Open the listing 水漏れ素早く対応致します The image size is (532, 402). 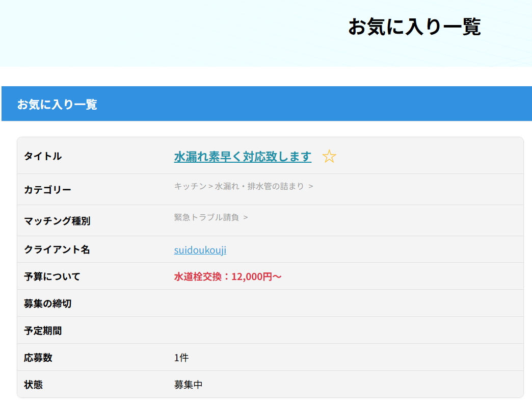[x=243, y=157]
